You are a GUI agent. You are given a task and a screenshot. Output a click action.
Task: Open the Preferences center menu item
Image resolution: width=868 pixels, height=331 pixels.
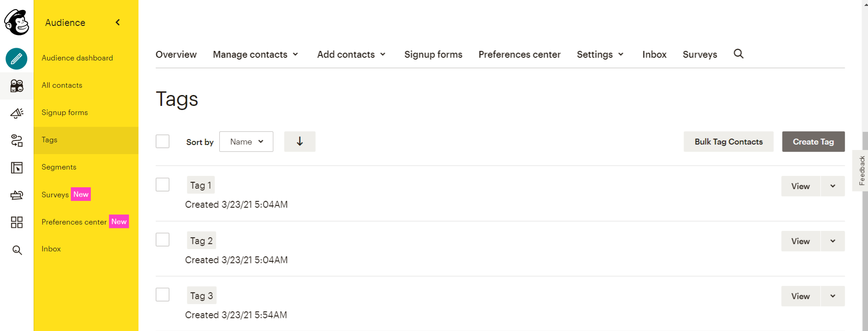[x=519, y=54]
